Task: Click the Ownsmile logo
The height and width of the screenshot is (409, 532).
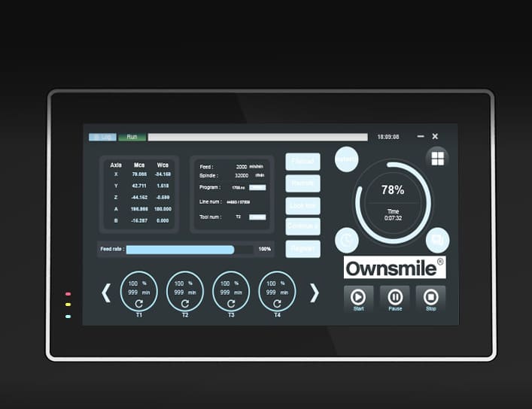Action: 394,268
